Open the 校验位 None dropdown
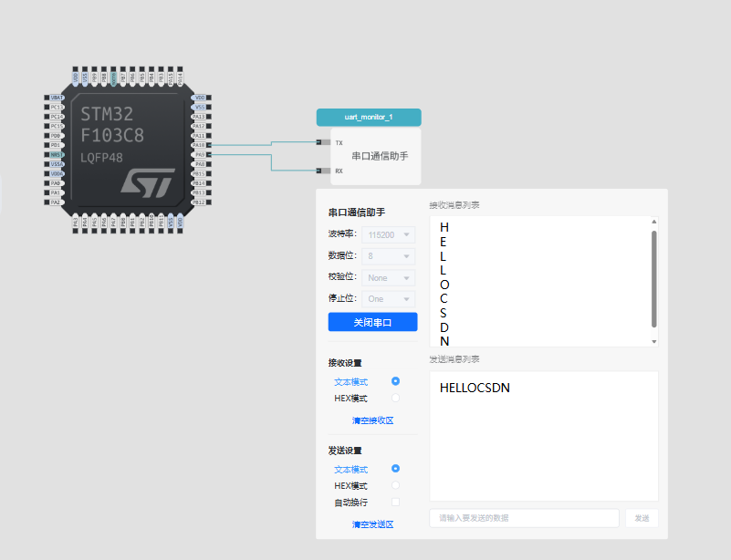Viewport: 731px width, 560px height. pyautogui.click(x=389, y=277)
